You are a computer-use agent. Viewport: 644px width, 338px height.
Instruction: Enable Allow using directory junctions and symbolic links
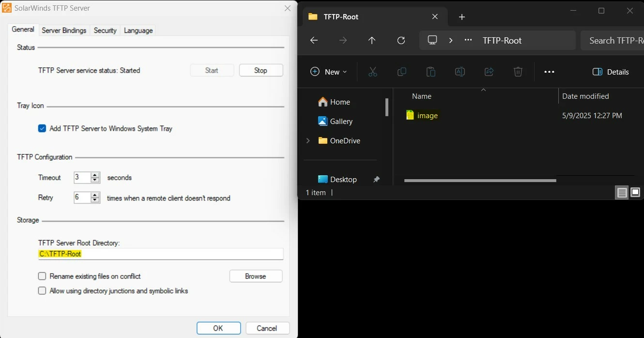click(42, 291)
